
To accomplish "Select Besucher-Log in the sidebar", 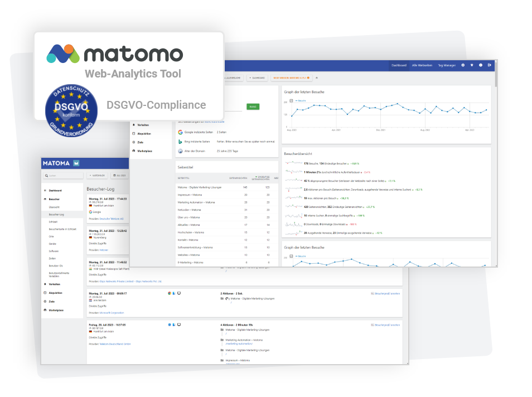I will click(x=56, y=215).
